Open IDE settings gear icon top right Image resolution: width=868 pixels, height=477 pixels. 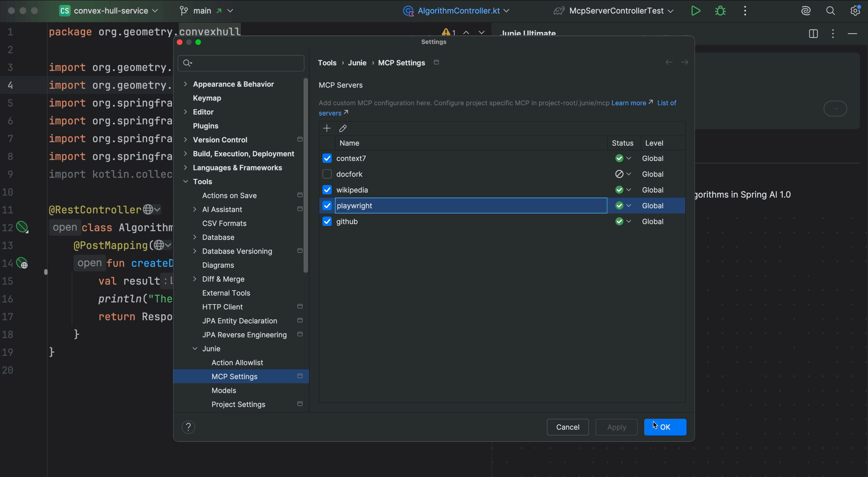click(x=855, y=11)
